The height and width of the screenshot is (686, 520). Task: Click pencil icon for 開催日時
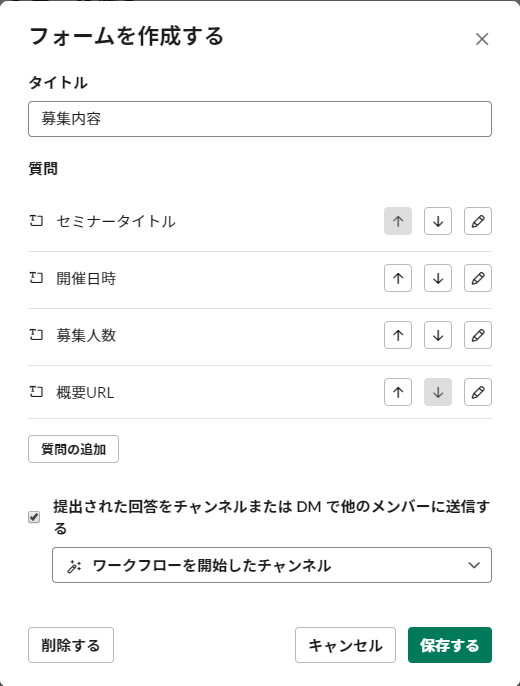[x=478, y=278]
